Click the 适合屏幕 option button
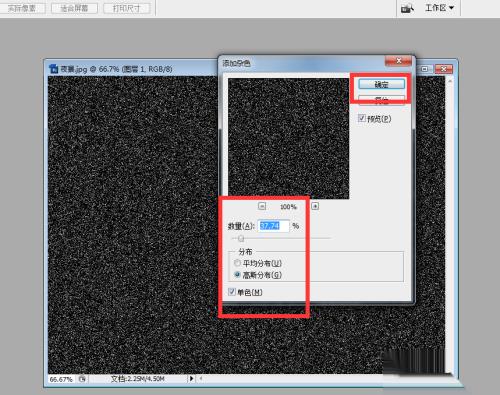Viewport: 500px width, 395px height. [x=74, y=8]
